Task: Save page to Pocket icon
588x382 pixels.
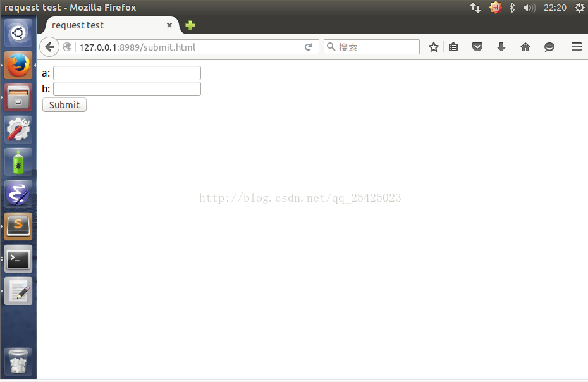Action: 477,47
